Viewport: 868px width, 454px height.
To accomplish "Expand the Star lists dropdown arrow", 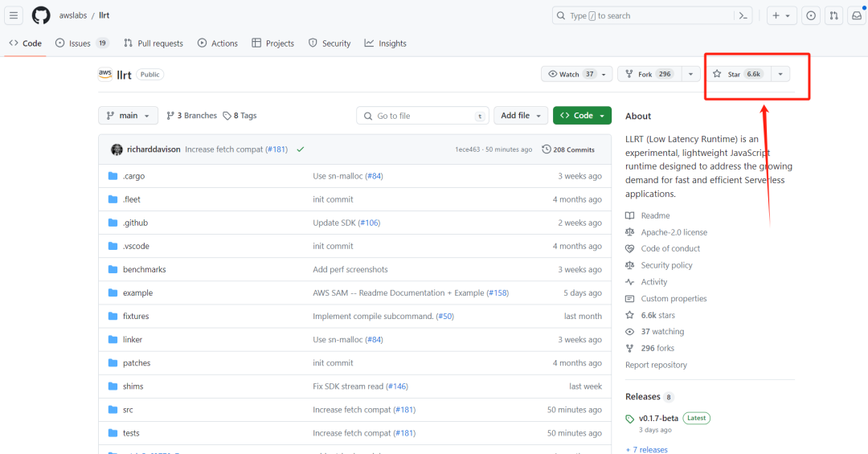I will point(780,74).
